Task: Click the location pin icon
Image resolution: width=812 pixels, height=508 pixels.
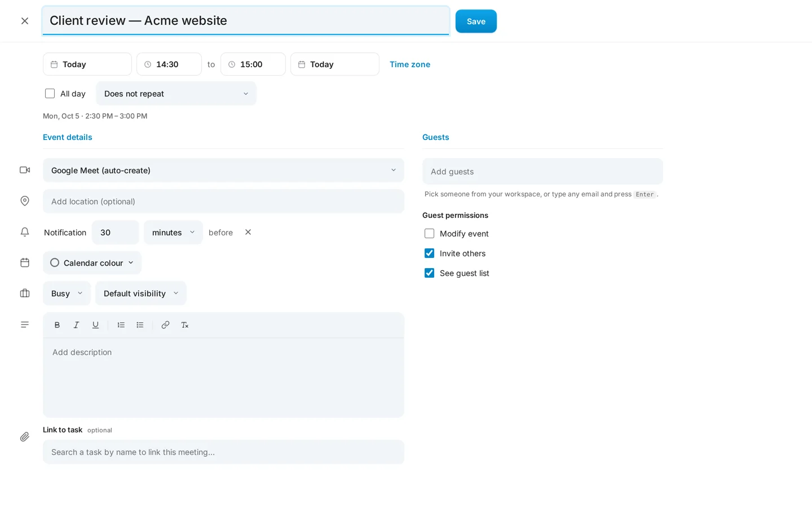Action: point(25,201)
